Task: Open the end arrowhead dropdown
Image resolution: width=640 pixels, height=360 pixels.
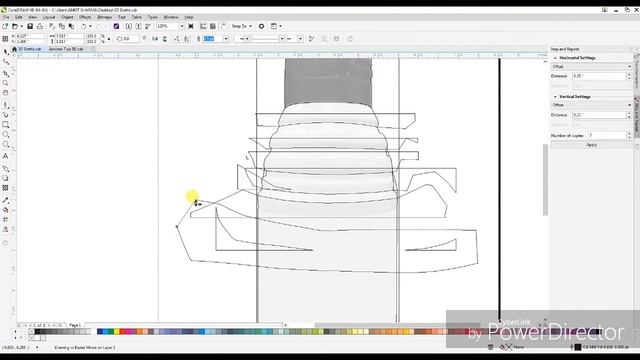Action: click(300, 39)
